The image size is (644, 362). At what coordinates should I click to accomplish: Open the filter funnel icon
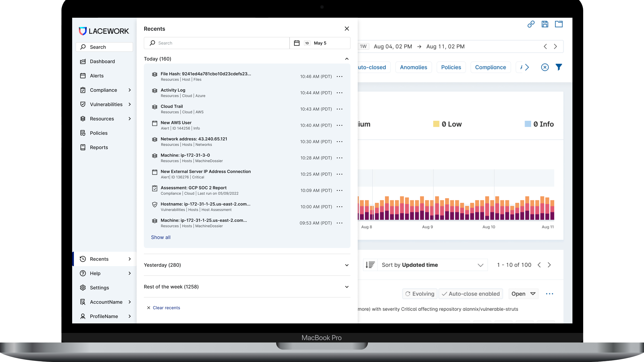coord(559,67)
